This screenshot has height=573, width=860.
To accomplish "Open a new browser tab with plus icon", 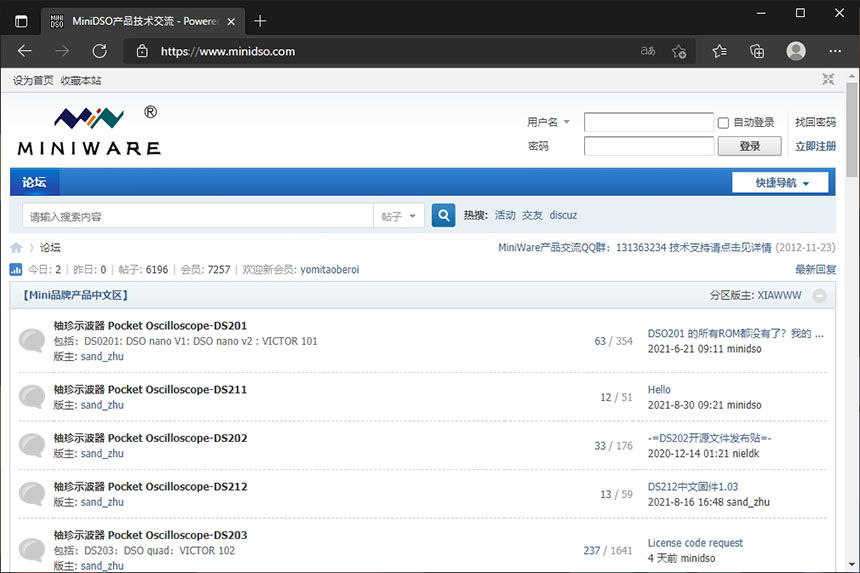I will (x=260, y=21).
